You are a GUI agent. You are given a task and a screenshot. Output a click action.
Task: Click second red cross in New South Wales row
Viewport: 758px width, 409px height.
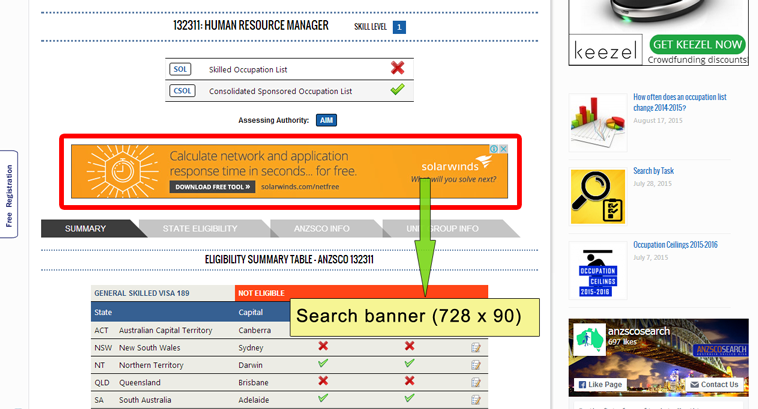click(409, 346)
